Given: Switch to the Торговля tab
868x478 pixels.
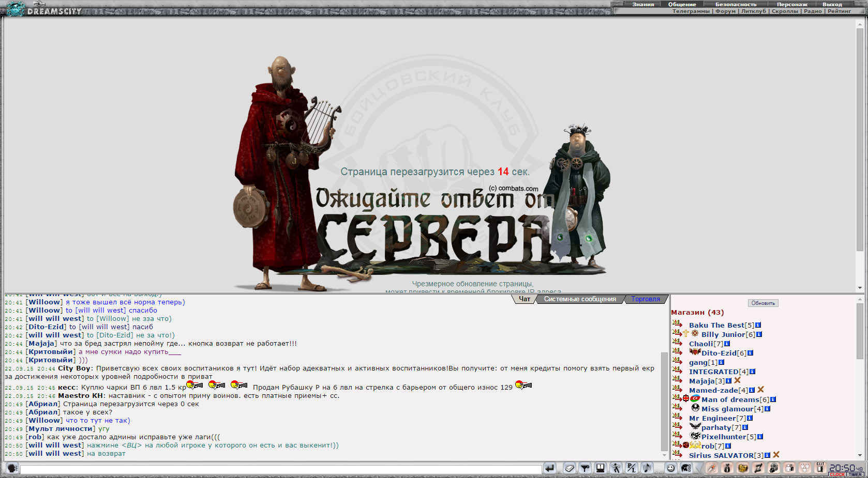Looking at the screenshot, I should click(646, 299).
